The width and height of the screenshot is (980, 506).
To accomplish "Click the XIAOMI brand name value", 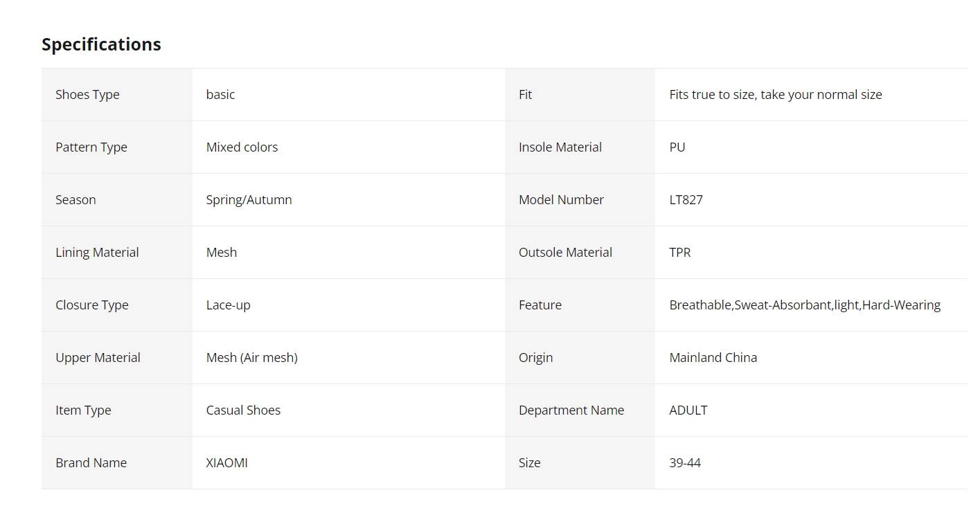I will (x=227, y=463).
